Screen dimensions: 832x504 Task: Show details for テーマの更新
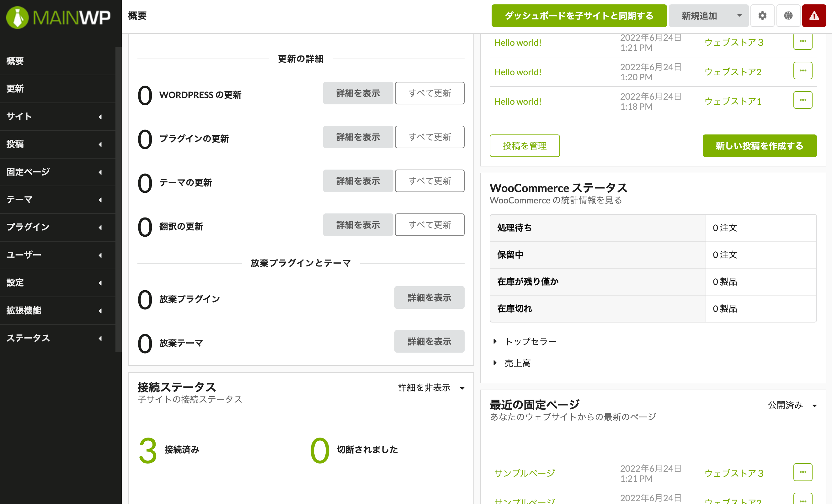click(358, 181)
